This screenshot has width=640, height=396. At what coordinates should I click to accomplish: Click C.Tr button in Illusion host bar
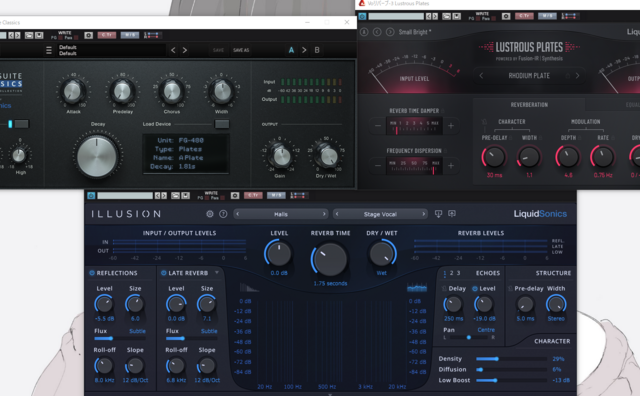253,196
